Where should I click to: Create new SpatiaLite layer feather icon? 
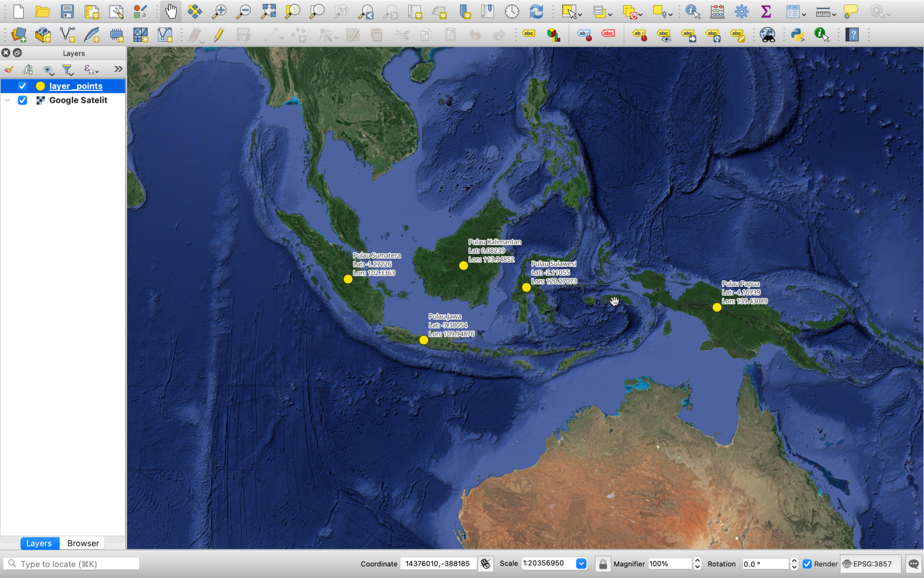tap(91, 35)
